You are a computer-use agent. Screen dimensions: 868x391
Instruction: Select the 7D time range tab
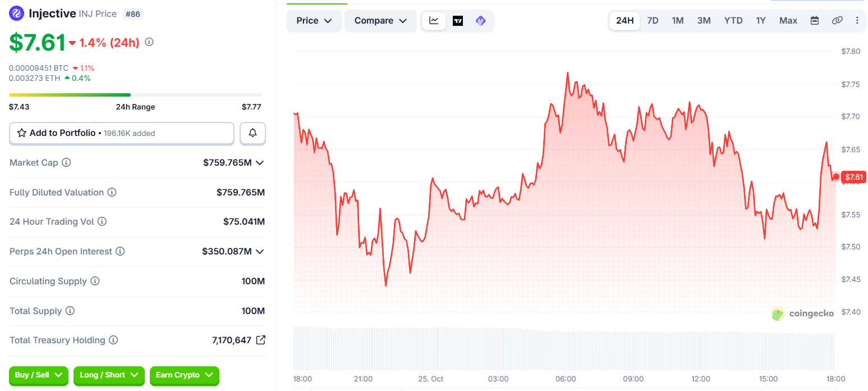tap(653, 20)
